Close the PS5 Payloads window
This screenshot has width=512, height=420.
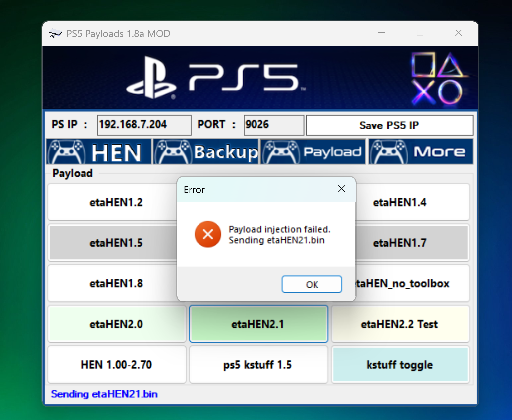click(459, 33)
